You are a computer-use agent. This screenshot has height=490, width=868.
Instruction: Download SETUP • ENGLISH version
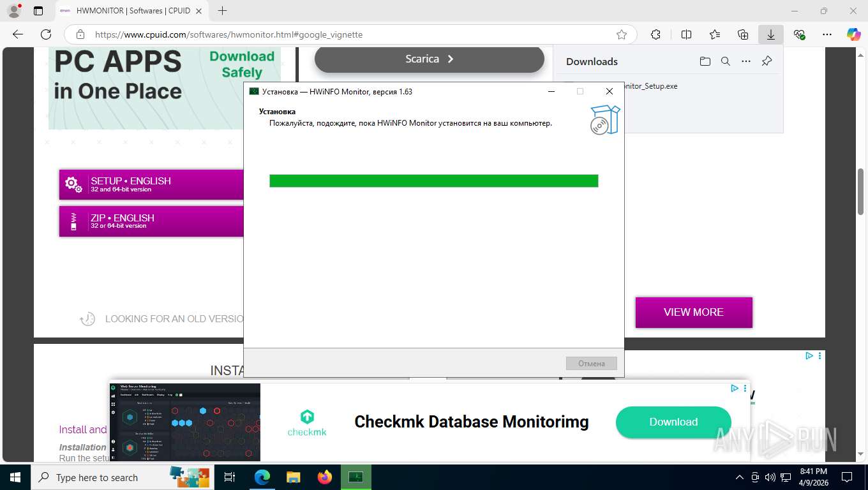(x=151, y=184)
